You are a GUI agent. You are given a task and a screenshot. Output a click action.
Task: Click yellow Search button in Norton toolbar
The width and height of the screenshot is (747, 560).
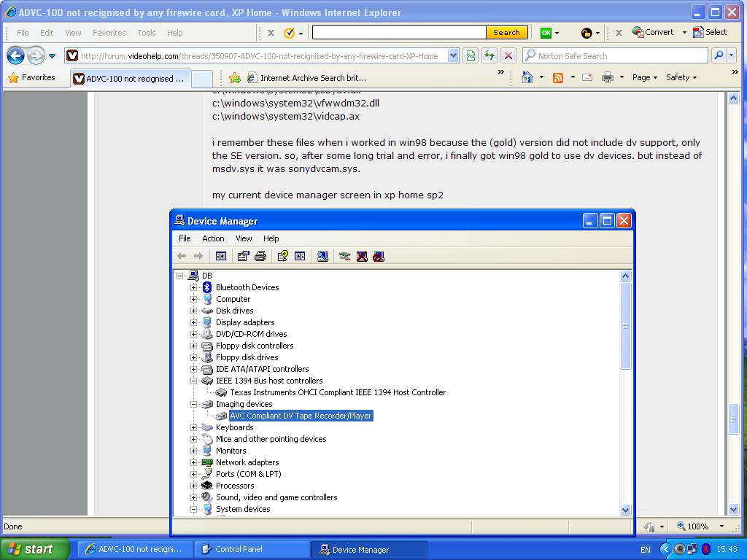[506, 32]
